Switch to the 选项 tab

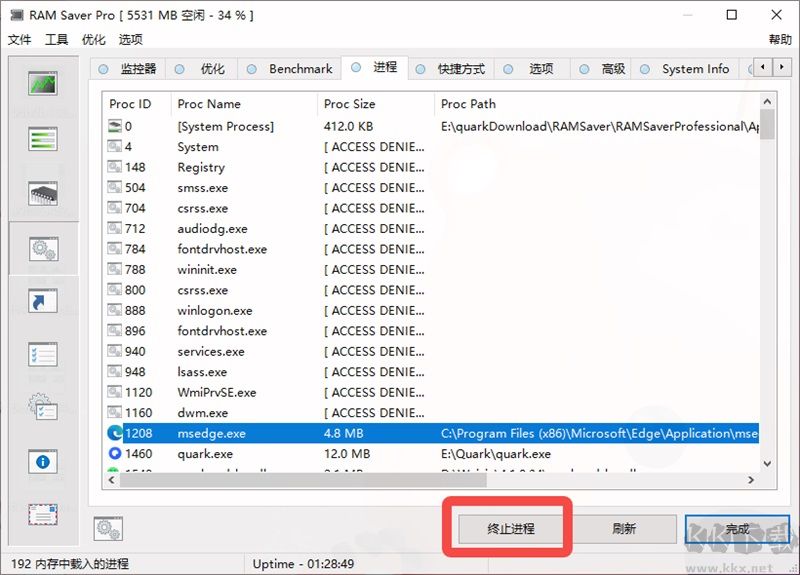[x=532, y=69]
